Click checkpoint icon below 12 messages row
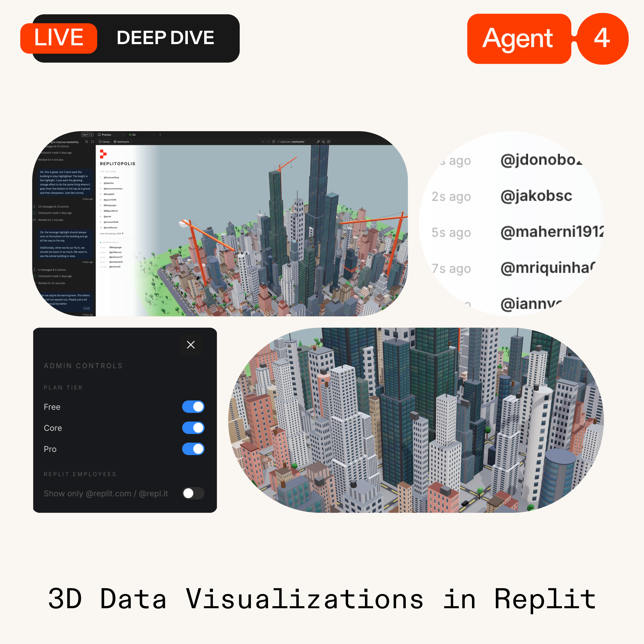Screen dimensions: 644x644 point(34,213)
